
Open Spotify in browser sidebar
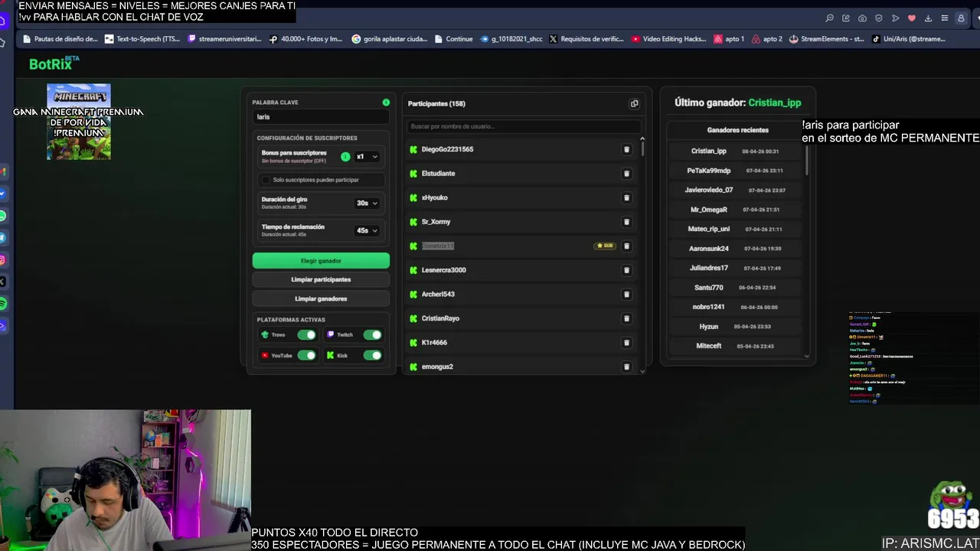pyautogui.click(x=3, y=304)
